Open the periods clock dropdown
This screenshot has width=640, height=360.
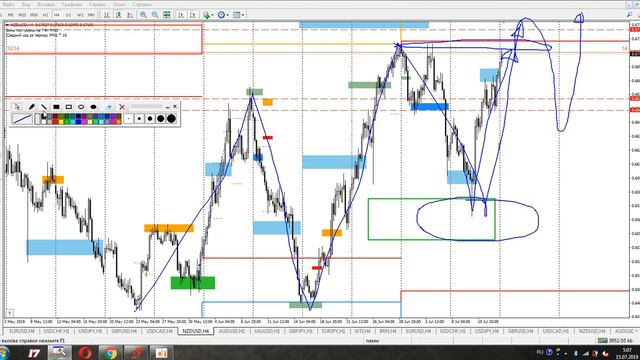pyautogui.click(x=223, y=15)
